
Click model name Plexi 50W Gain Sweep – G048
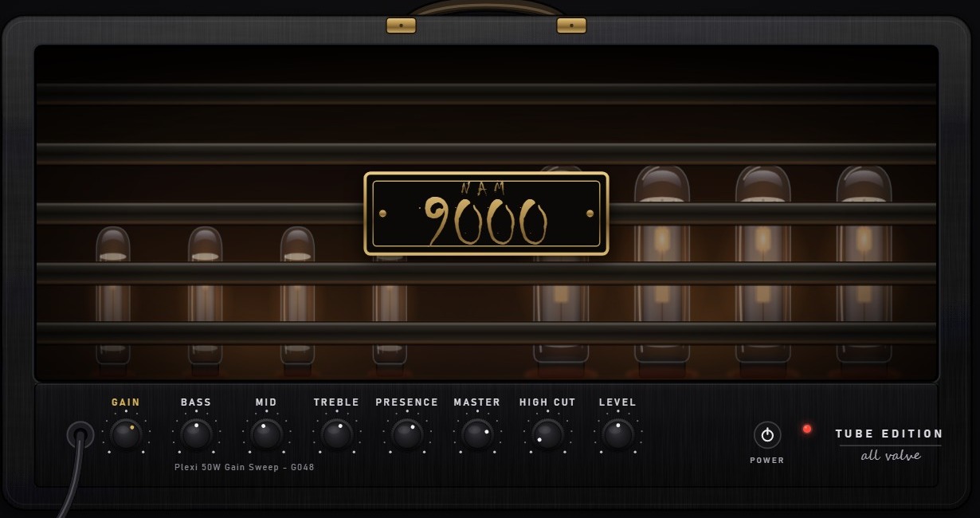[245, 467]
